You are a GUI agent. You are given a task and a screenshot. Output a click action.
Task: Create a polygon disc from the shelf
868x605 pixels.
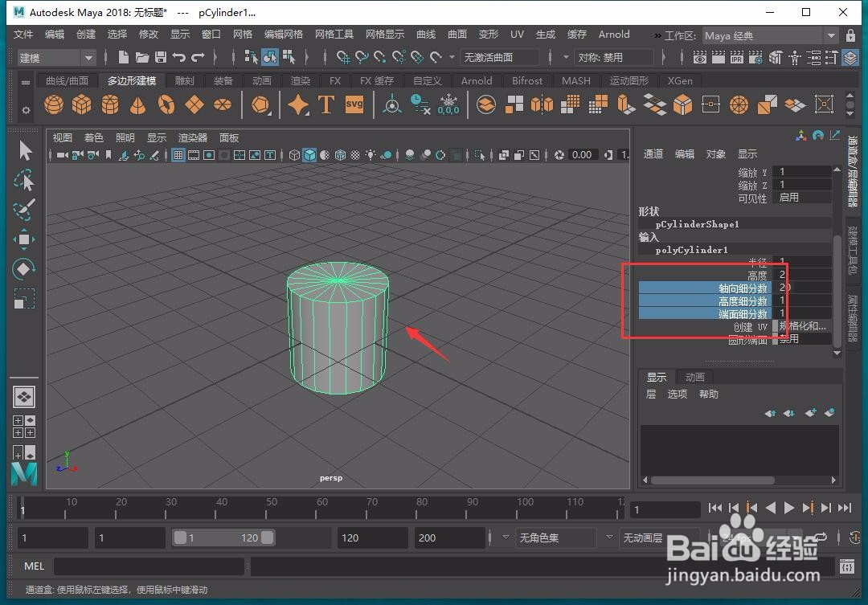[223, 104]
